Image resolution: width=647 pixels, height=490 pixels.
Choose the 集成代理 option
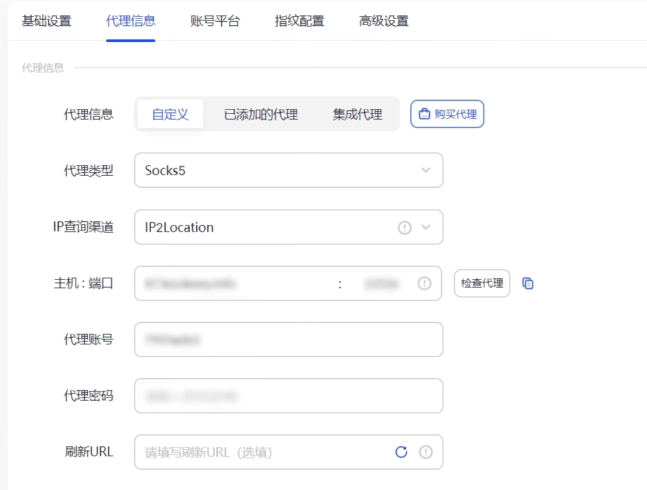pos(357,114)
